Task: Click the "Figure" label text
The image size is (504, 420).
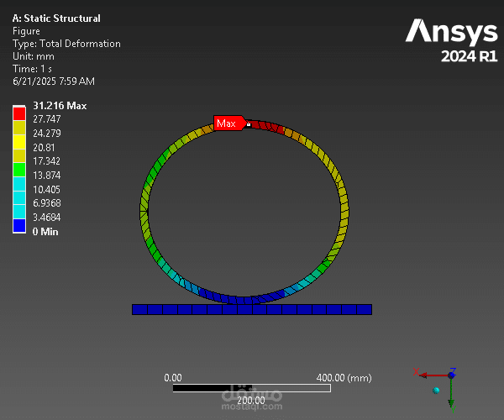Action: pyautogui.click(x=26, y=31)
